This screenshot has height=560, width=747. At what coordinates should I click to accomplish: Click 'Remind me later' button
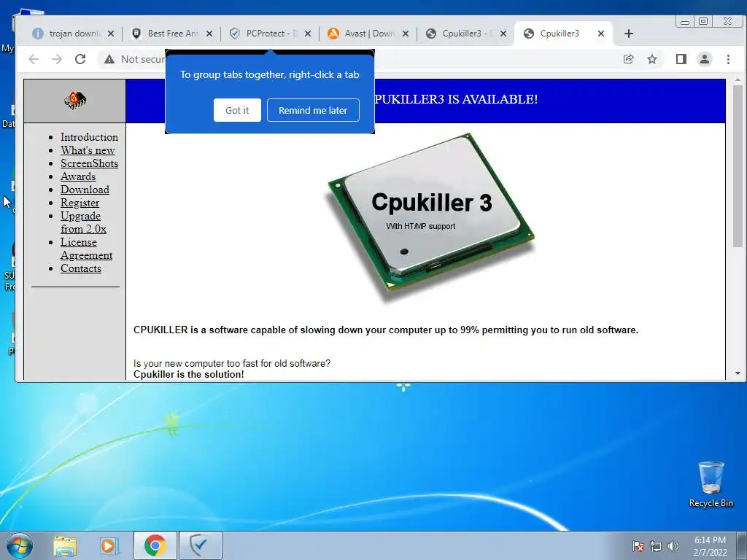(313, 110)
